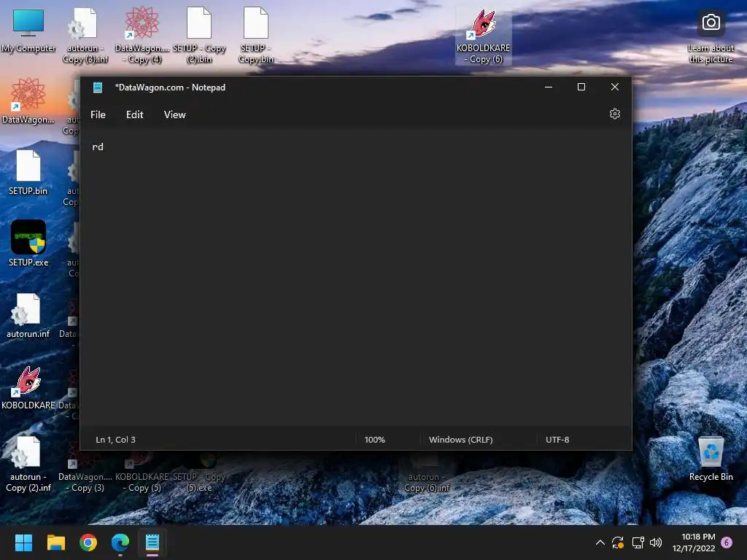Click the Notepad taskbar button
The width and height of the screenshot is (747, 560).
click(152, 542)
